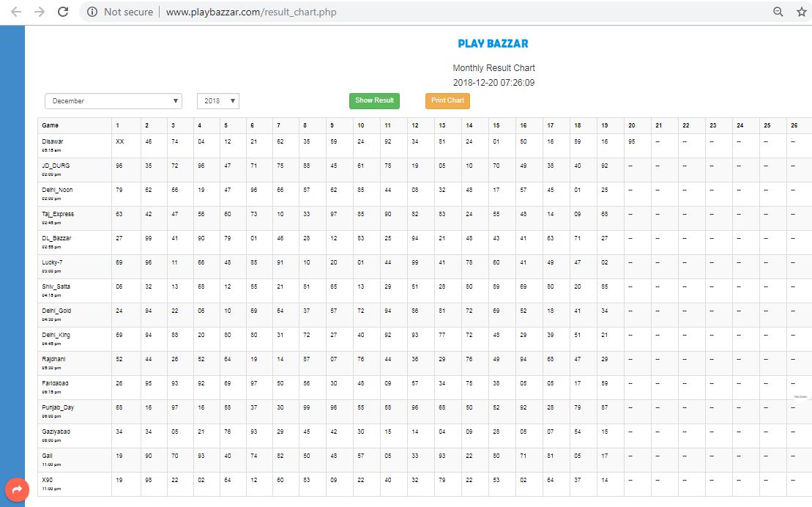Select the Rajdhani row label
Screen dimensions: 812x507
53,359
